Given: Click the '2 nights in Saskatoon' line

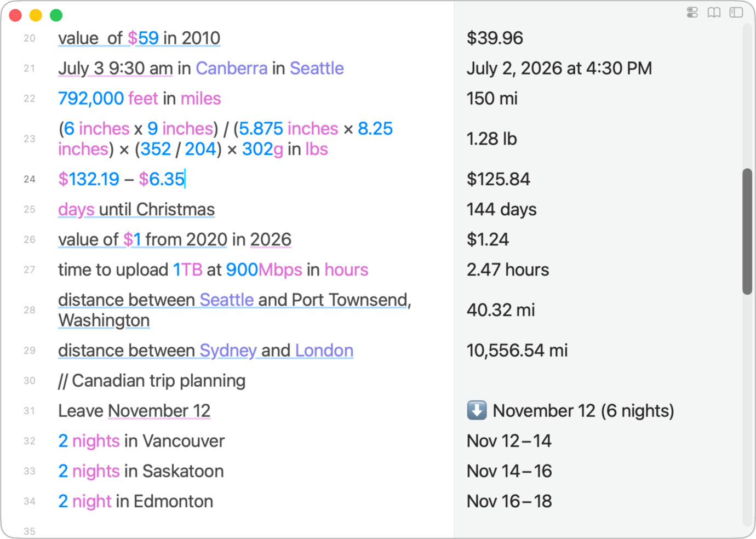Looking at the screenshot, I should point(141,471).
